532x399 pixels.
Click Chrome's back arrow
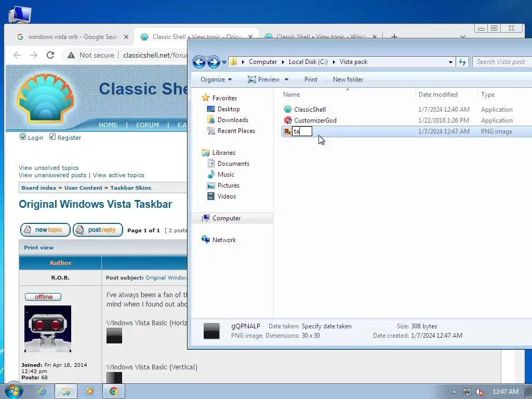(x=17, y=55)
